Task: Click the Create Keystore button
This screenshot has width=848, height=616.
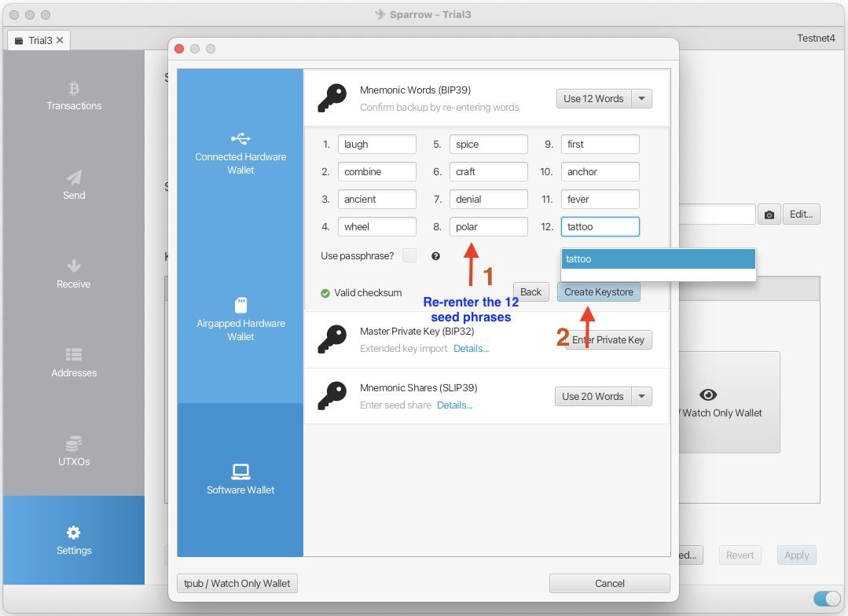Action: pyautogui.click(x=599, y=292)
